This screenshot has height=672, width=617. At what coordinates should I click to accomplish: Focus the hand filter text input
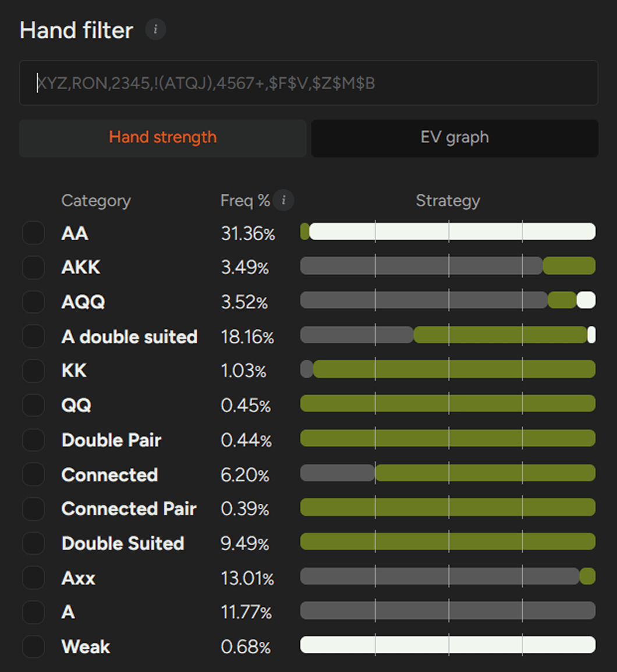(308, 83)
